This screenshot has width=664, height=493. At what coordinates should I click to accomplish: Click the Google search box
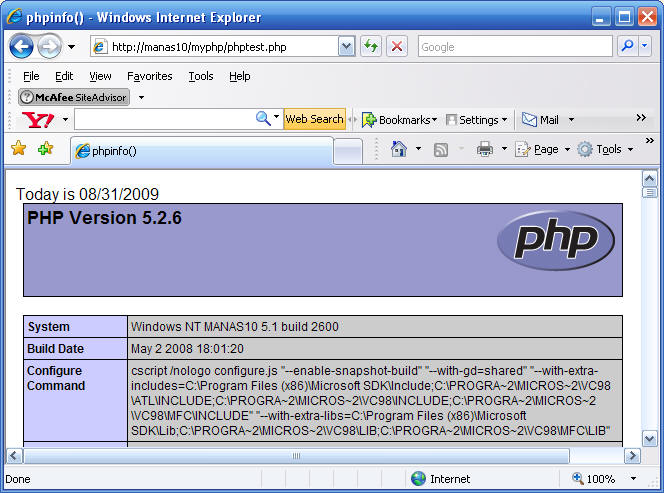[x=515, y=47]
